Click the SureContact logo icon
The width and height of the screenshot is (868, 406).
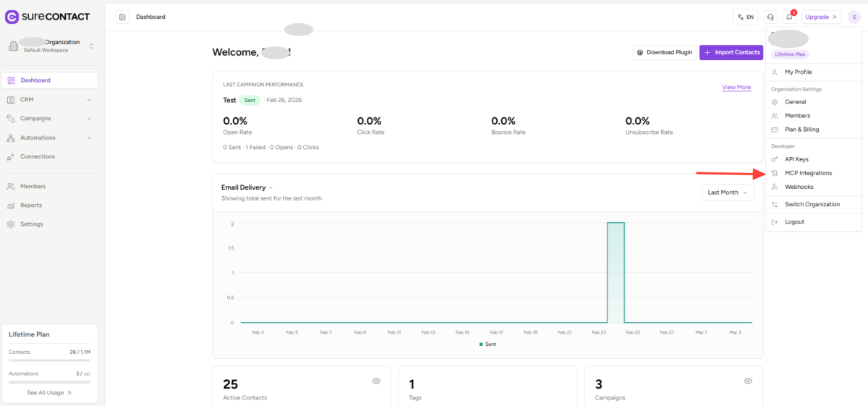click(12, 17)
